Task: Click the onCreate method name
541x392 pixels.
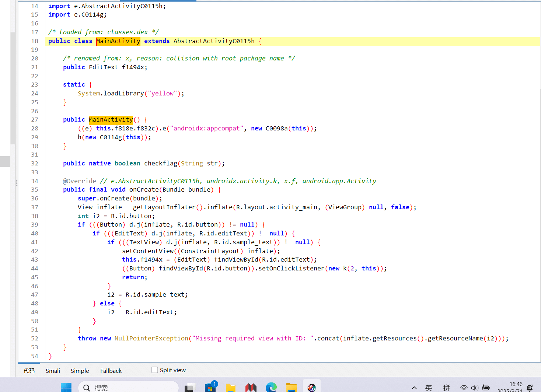Action: (x=144, y=189)
